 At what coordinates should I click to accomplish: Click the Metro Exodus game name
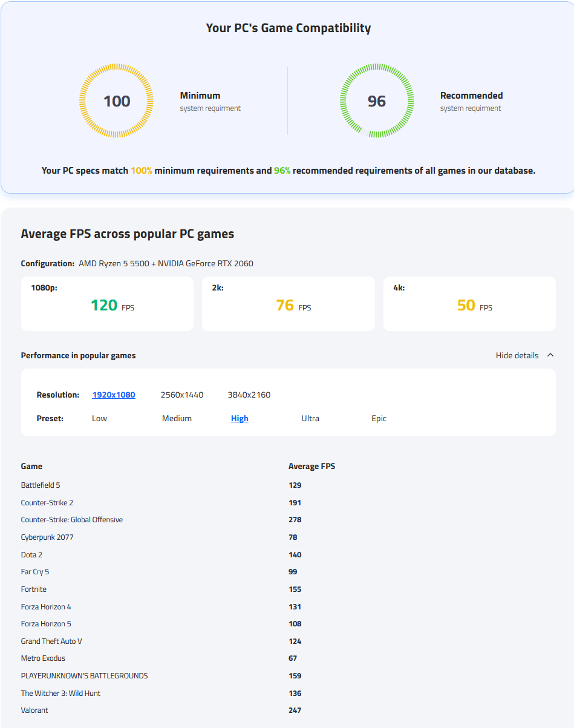(43, 658)
